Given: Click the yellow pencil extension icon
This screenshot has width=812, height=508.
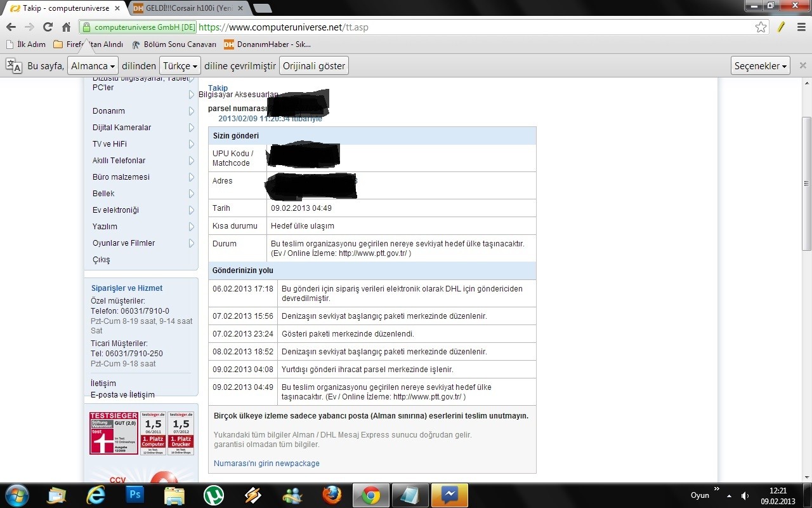Looking at the screenshot, I should pyautogui.click(x=781, y=27).
